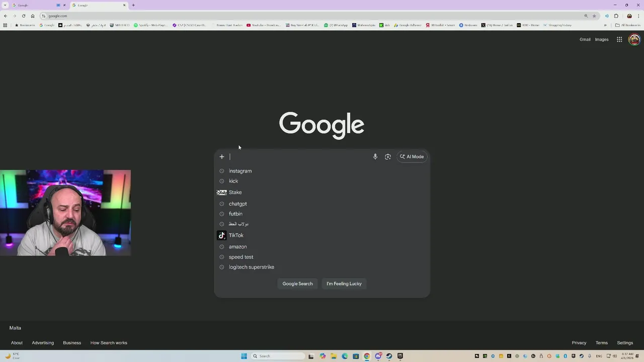Image resolution: width=644 pixels, height=362 pixels.
Task: Open the Chrome three-dot menu
Action: pos(638,16)
